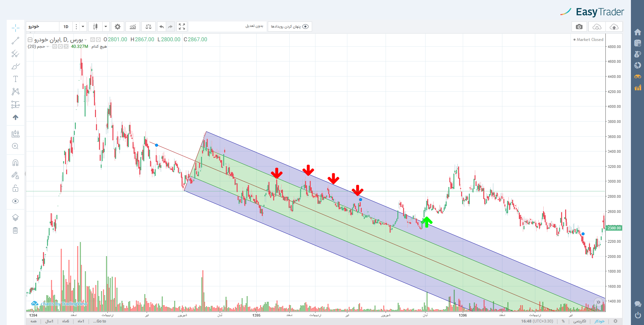Hide the volume (20) indicator
Viewport: 644px width, 325px height.
tap(55, 46)
